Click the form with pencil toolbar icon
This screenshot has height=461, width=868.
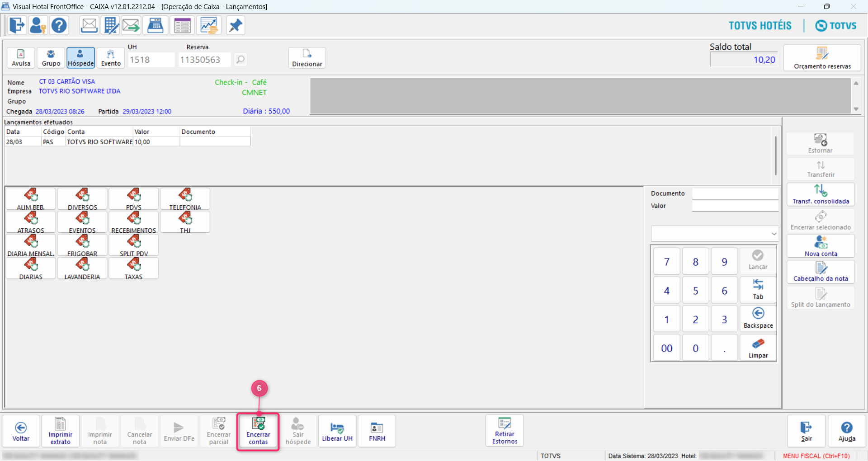110,25
